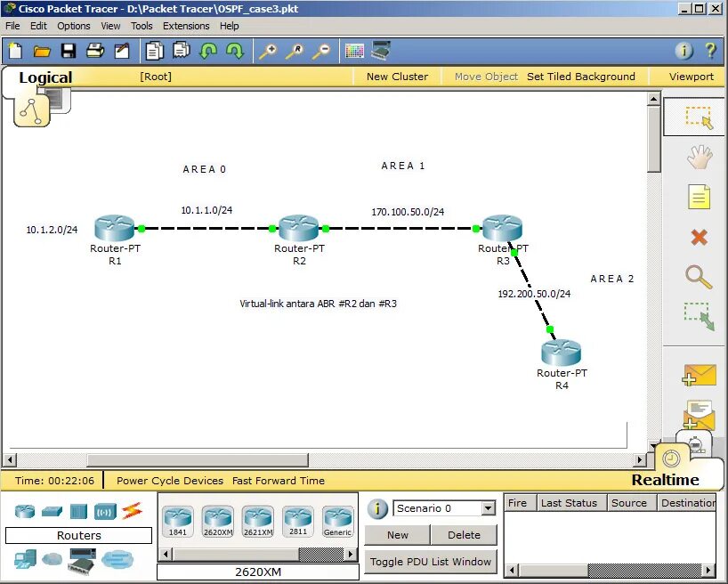Click the New file icon
This screenshot has height=584, width=728.
(x=15, y=51)
